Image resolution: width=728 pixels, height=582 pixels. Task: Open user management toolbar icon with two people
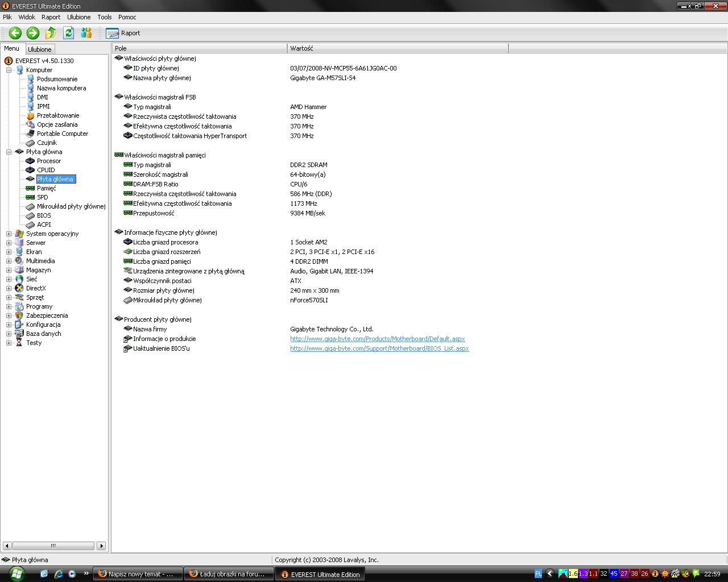coord(86,33)
